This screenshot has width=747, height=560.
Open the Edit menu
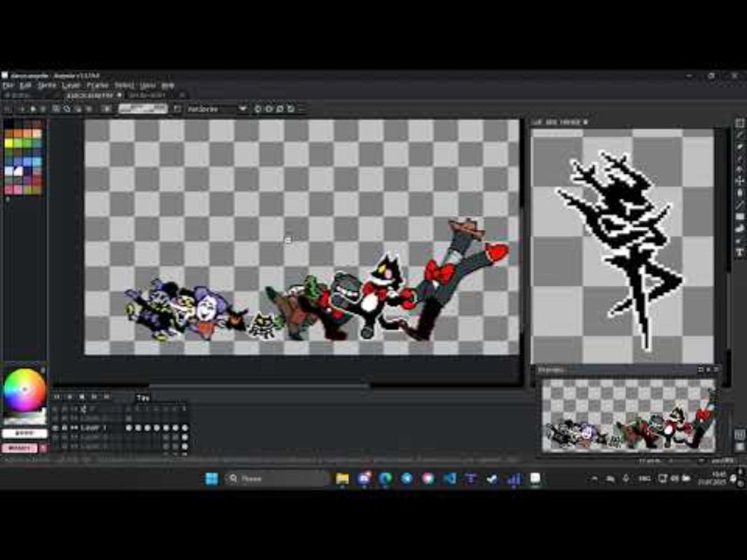(25, 86)
